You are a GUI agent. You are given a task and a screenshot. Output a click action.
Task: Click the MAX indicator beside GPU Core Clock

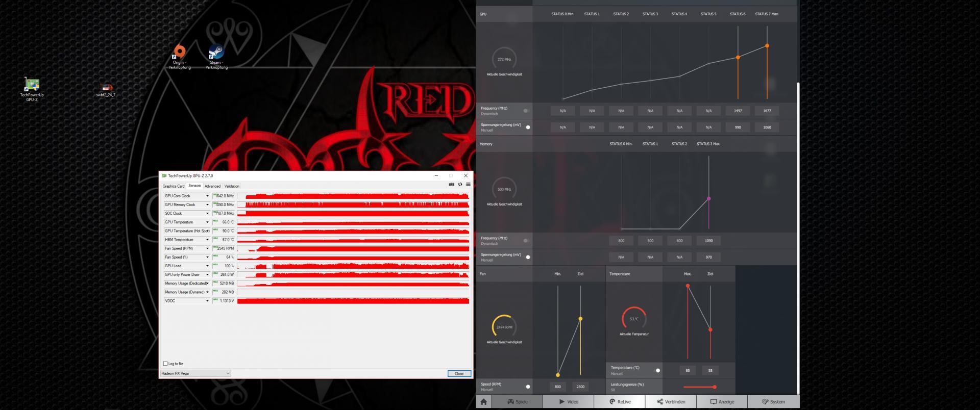pyautogui.click(x=215, y=194)
